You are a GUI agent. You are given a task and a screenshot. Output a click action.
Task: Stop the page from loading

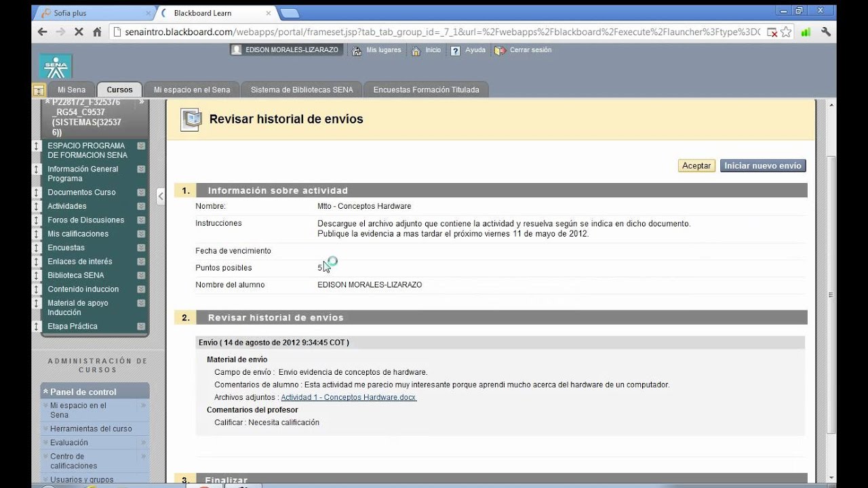click(79, 32)
